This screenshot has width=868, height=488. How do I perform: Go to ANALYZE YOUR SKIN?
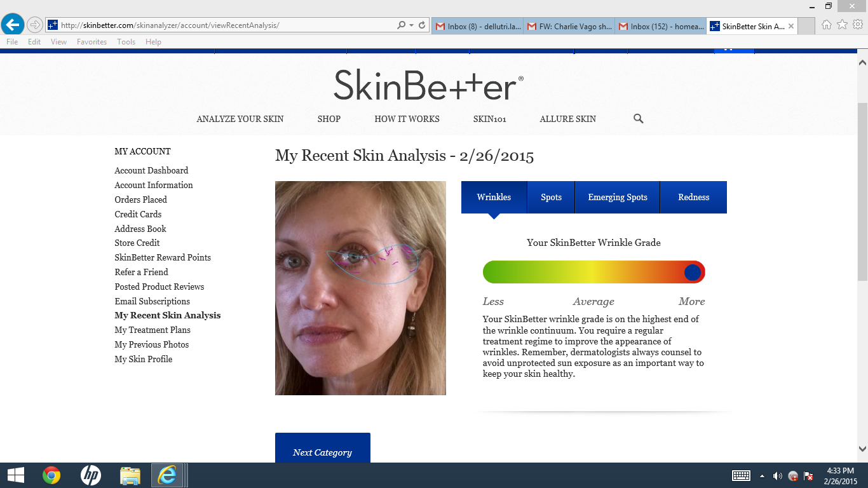[x=240, y=119]
